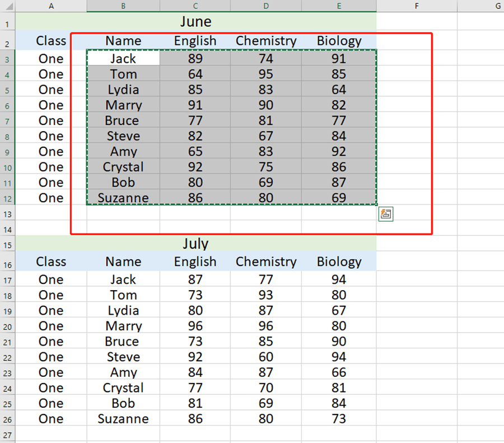Select the Class header in row 16
This screenshot has width=504, height=443.
pos(51,262)
